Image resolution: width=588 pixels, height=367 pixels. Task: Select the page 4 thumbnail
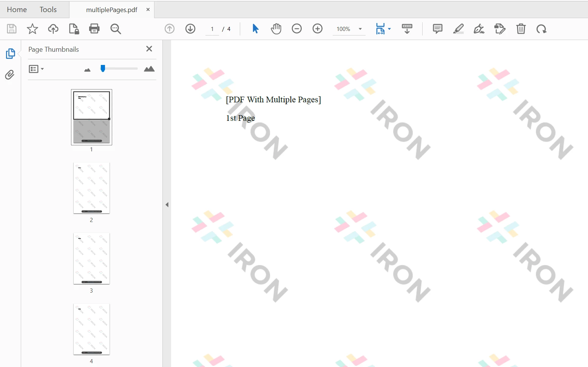point(91,329)
